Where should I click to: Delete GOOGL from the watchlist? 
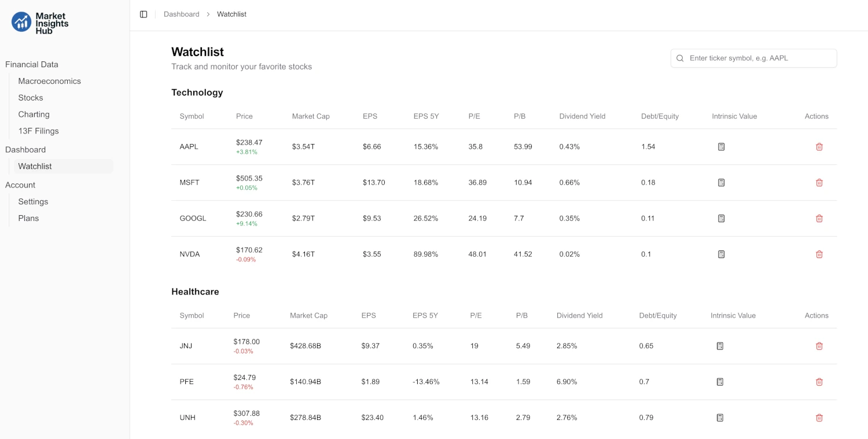tap(819, 218)
